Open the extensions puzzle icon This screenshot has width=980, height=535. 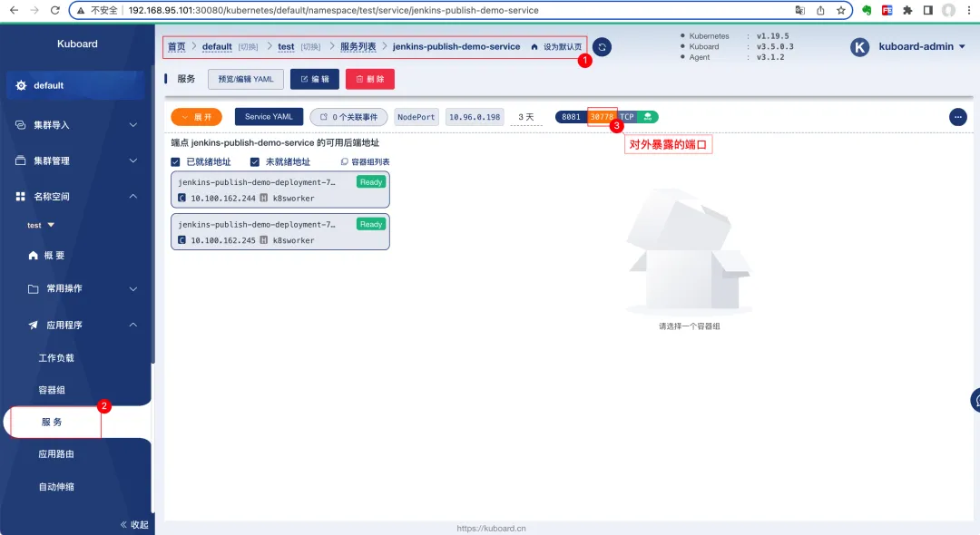click(907, 10)
